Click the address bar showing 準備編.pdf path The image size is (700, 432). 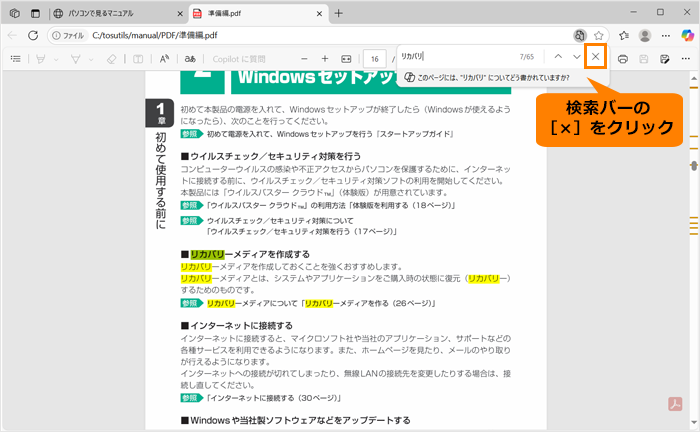point(154,35)
